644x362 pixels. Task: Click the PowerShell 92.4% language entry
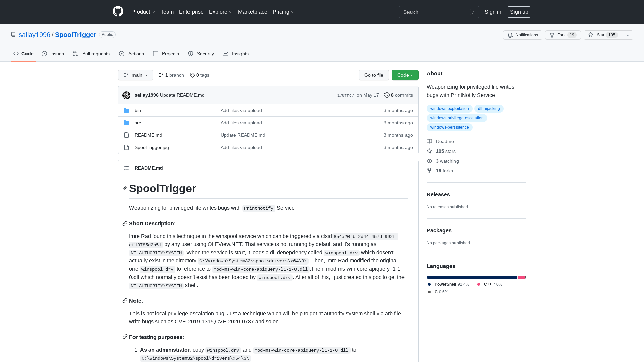click(x=448, y=284)
